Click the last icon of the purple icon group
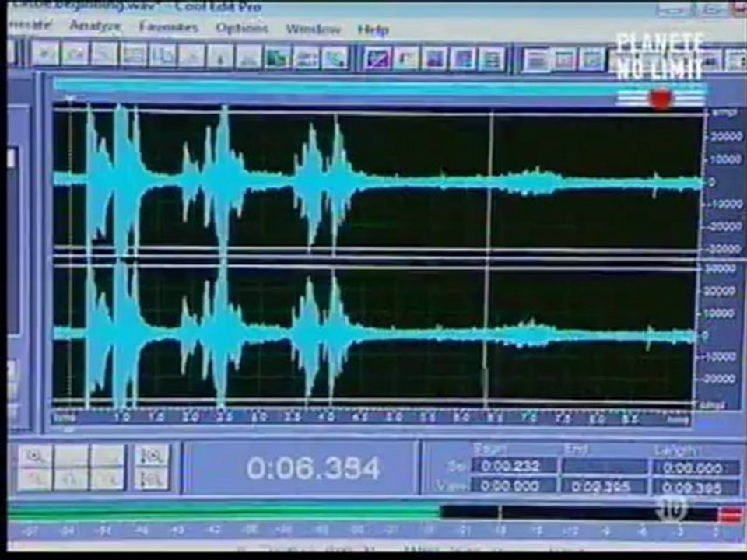This screenshot has width=747, height=560. coord(492,60)
